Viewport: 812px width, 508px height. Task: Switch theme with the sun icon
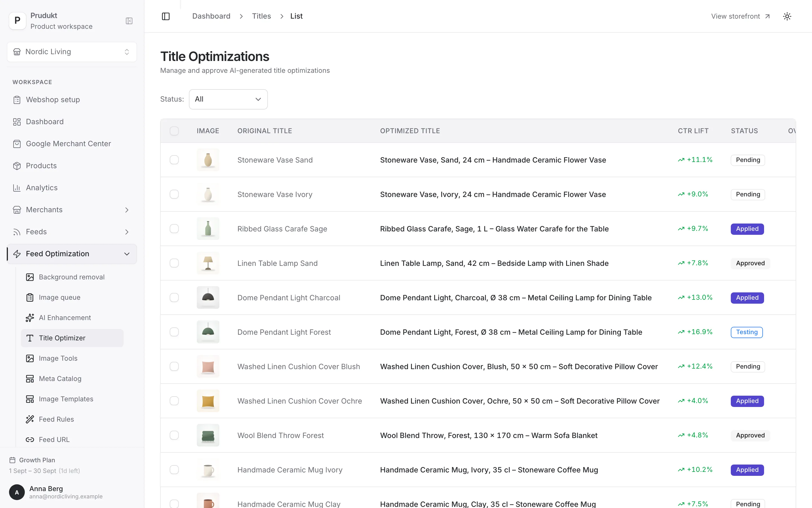click(787, 16)
